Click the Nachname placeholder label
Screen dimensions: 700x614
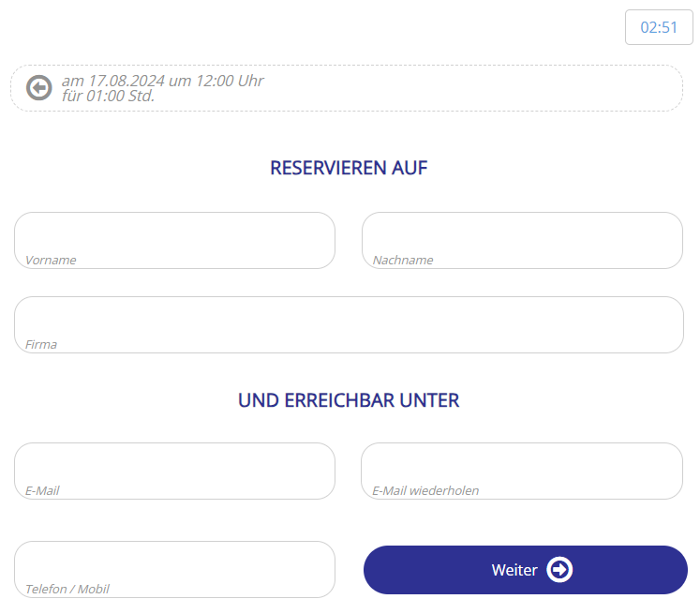[403, 260]
